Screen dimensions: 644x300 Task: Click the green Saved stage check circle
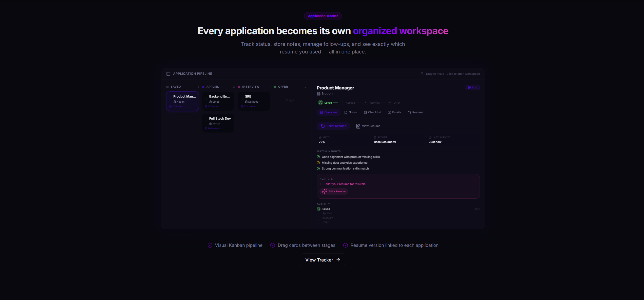(x=320, y=103)
